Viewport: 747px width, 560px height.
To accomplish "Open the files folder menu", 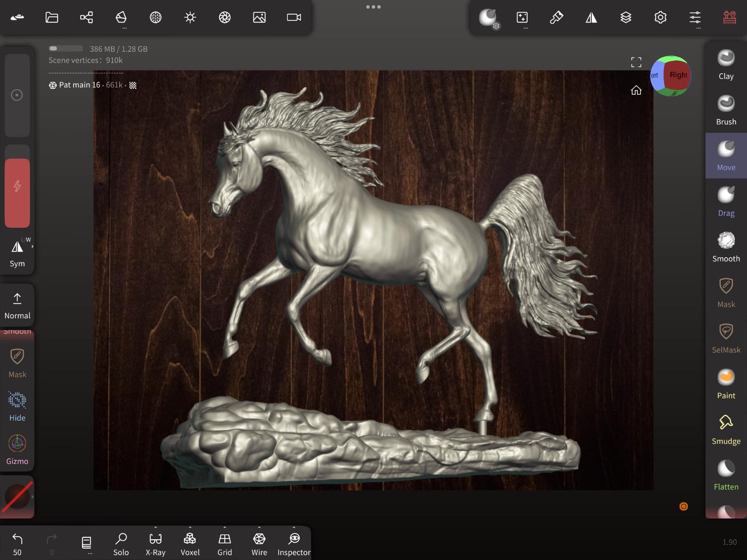I will (52, 17).
